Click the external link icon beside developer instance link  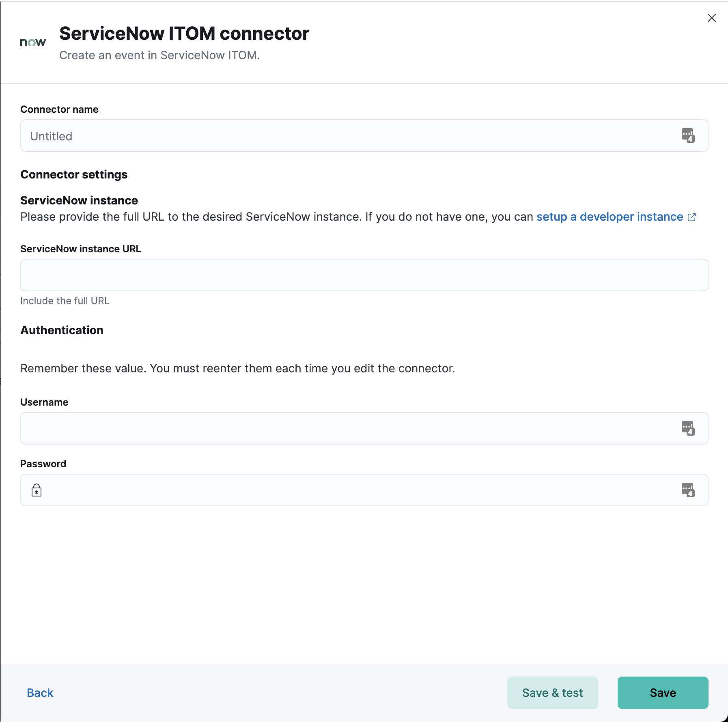[692, 217]
